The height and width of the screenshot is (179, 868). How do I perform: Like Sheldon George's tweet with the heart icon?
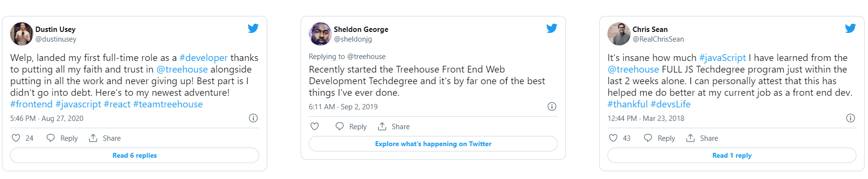(x=315, y=126)
